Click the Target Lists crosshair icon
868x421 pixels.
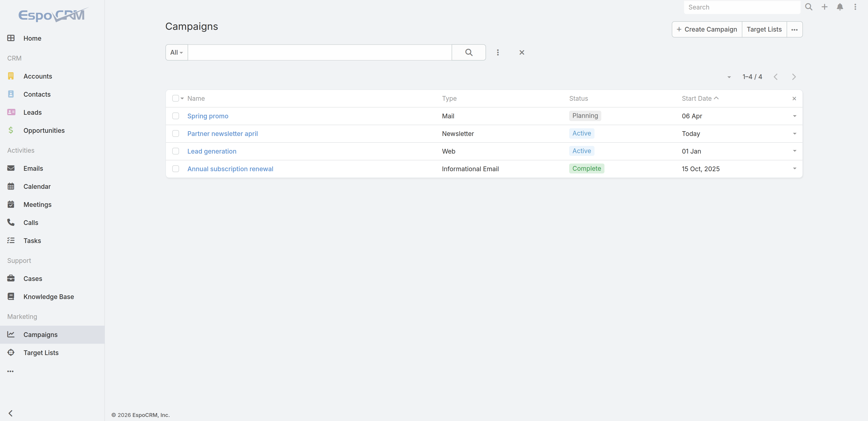click(x=11, y=352)
